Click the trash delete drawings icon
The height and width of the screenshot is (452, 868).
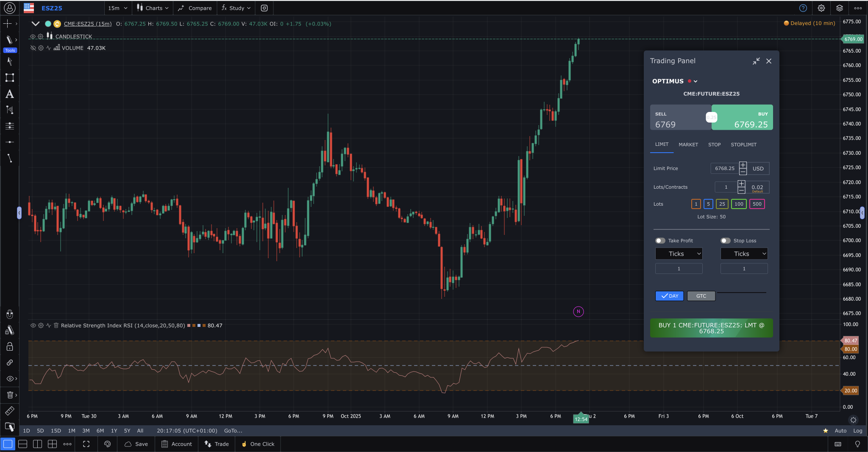click(x=10, y=395)
